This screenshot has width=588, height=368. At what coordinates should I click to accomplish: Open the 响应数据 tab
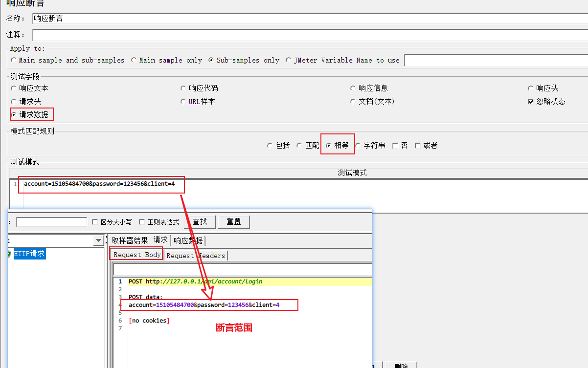click(x=188, y=240)
